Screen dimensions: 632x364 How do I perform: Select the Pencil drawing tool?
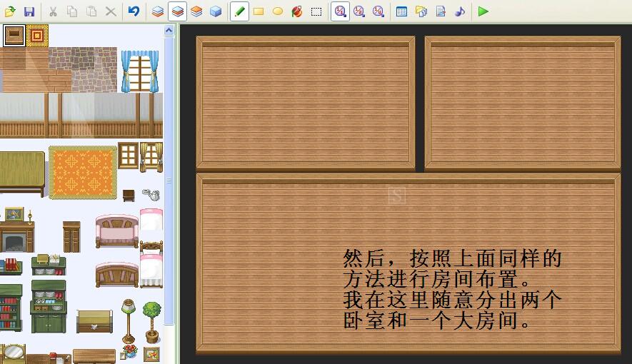click(239, 11)
